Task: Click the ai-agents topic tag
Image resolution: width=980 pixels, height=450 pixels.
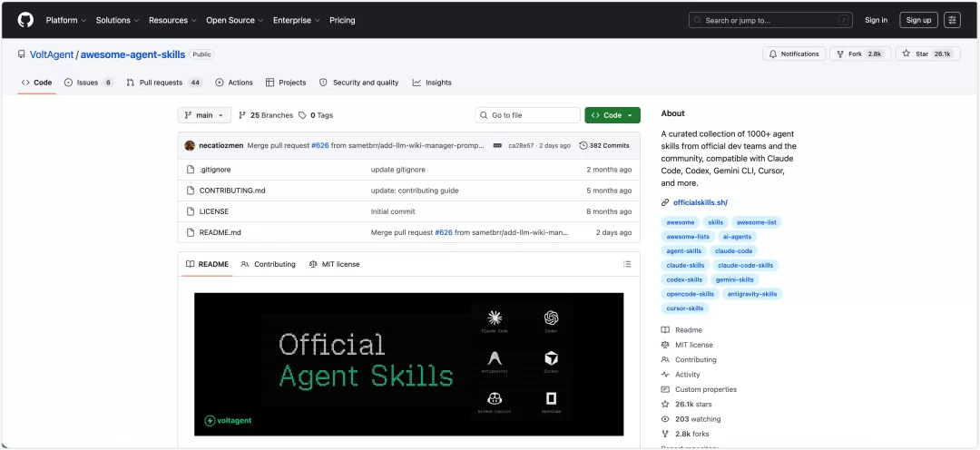Action: coord(738,236)
